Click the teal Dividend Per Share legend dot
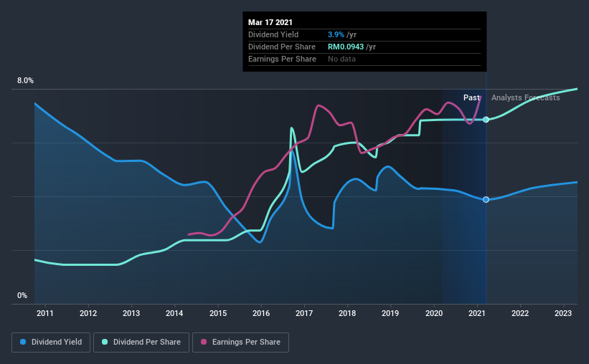Image resolution: width=589 pixels, height=364 pixels. [x=105, y=342]
